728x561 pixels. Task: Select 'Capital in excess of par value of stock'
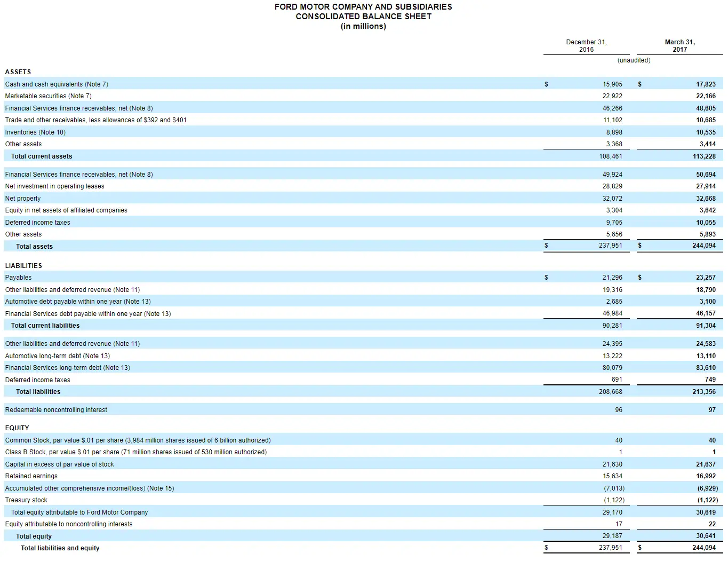[x=60, y=464]
